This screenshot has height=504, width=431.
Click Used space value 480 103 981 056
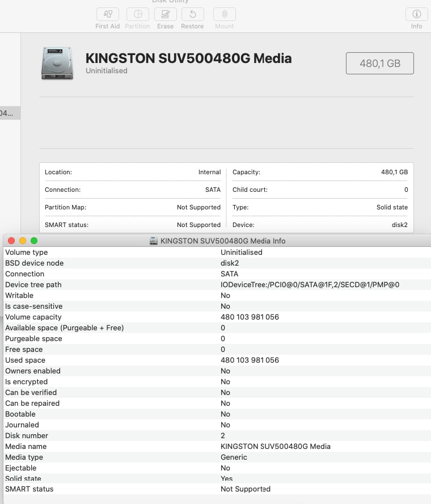(250, 360)
